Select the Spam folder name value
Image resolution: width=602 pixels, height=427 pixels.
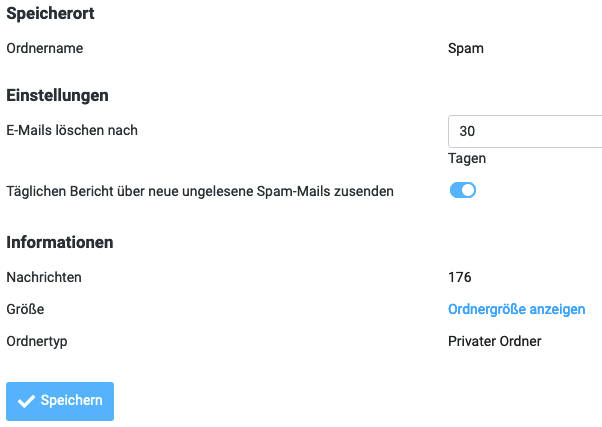click(x=466, y=48)
